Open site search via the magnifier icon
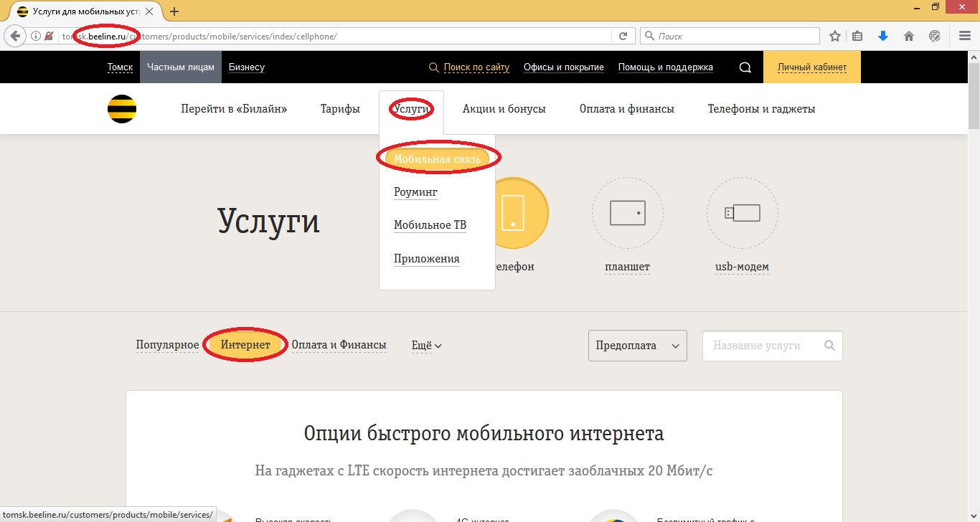The height and width of the screenshot is (522, 980). tap(745, 67)
